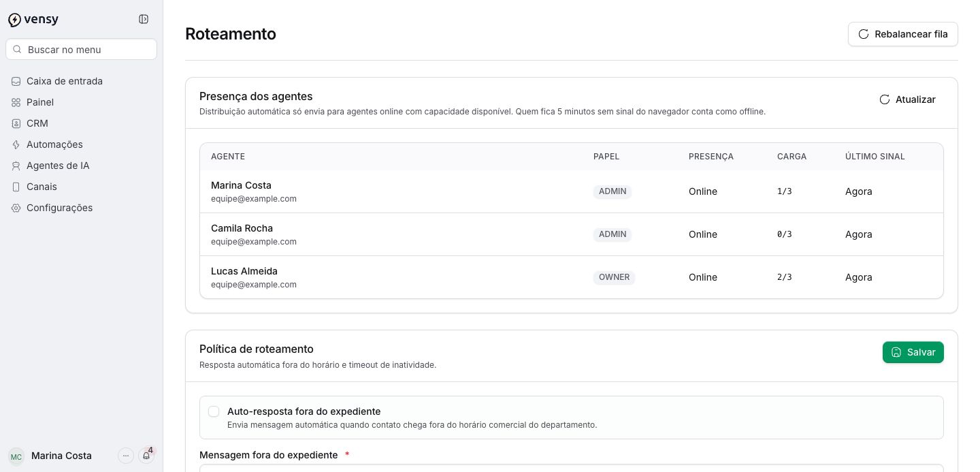Click the AGENTE column header
The image size is (980, 472).
[x=228, y=156]
